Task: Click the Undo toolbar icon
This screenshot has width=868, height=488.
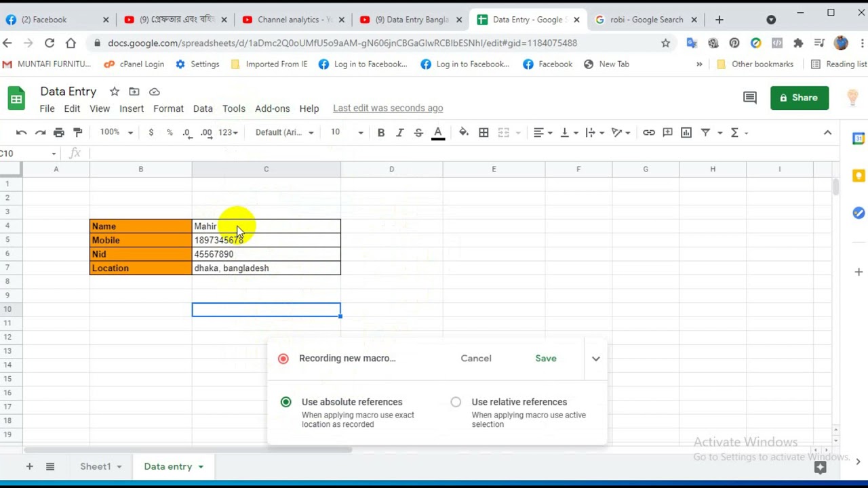Action: pyautogui.click(x=22, y=133)
